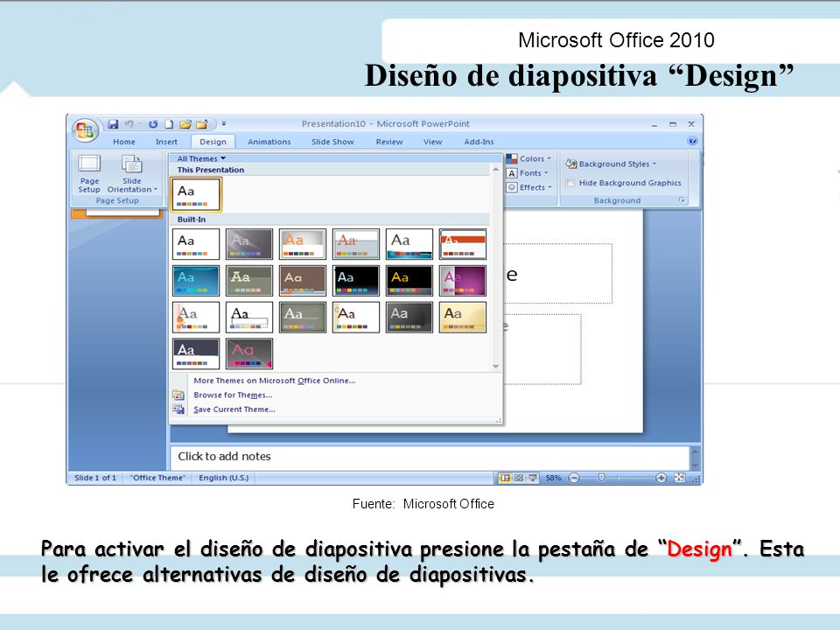840x630 pixels.
Task: Apply the black theme with yellow Aa
Action: pos(409,281)
